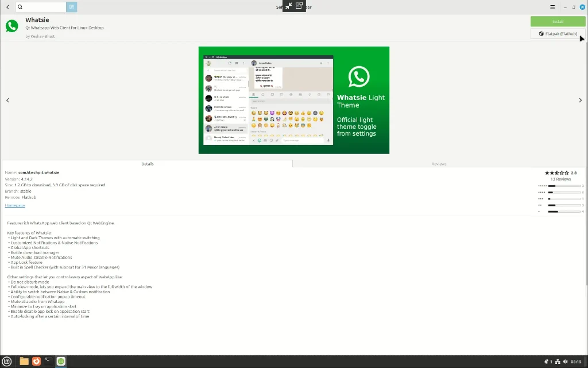This screenshot has width=588, height=368.
Task: Click the three-star rating bar
Action: [x=564, y=198]
